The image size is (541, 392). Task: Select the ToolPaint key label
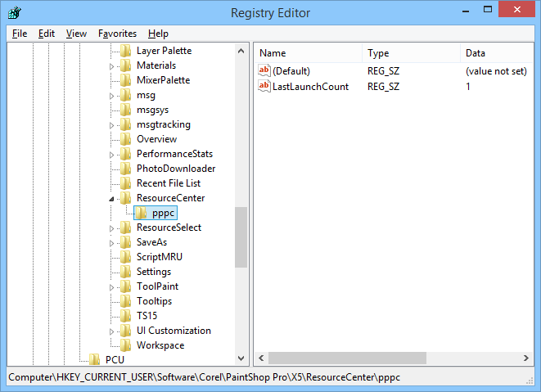tap(157, 286)
